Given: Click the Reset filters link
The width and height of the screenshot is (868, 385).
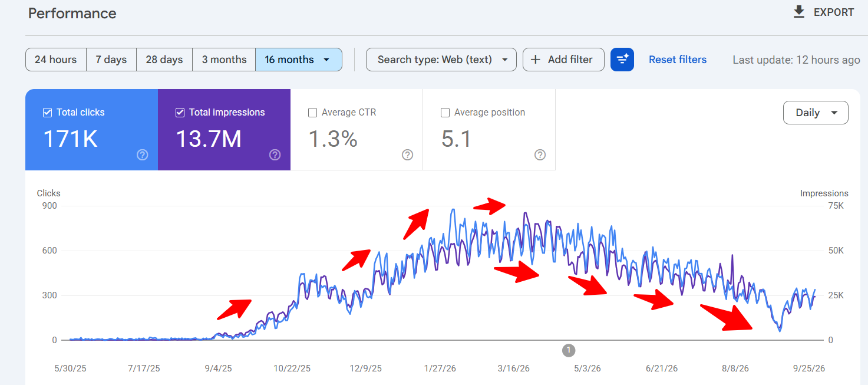Looking at the screenshot, I should point(678,60).
